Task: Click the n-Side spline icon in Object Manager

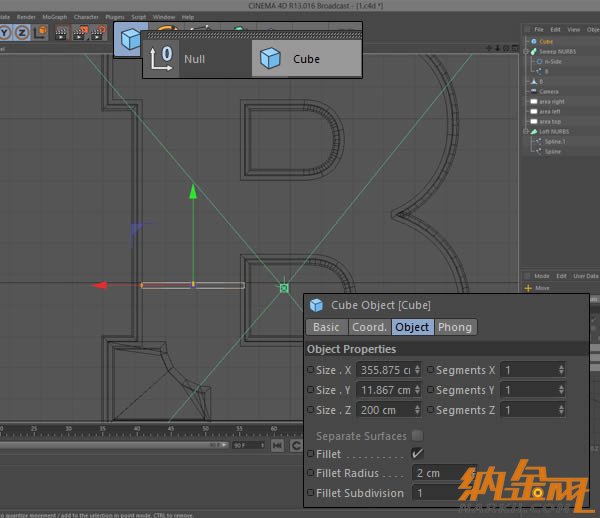Action: click(x=540, y=61)
